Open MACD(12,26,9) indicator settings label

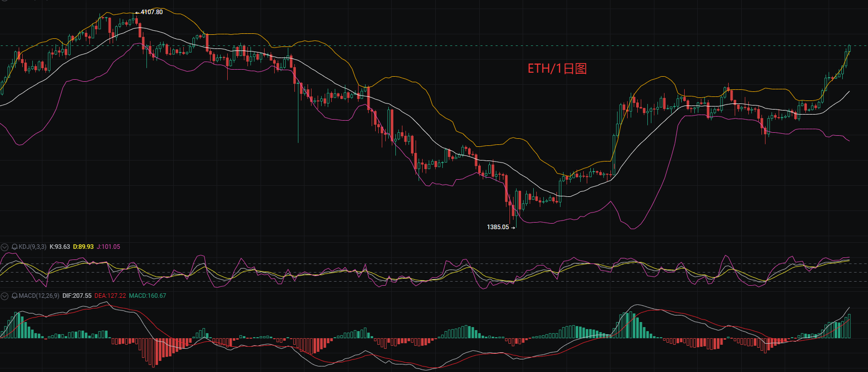(x=39, y=296)
